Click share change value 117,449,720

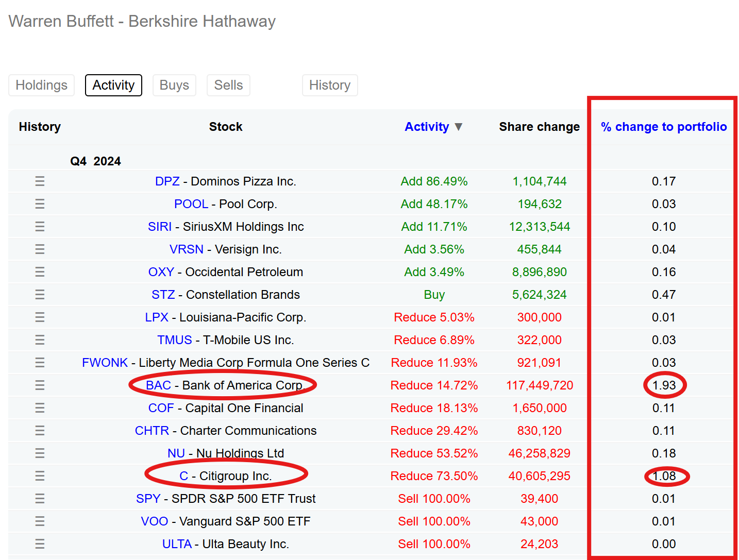click(540, 385)
